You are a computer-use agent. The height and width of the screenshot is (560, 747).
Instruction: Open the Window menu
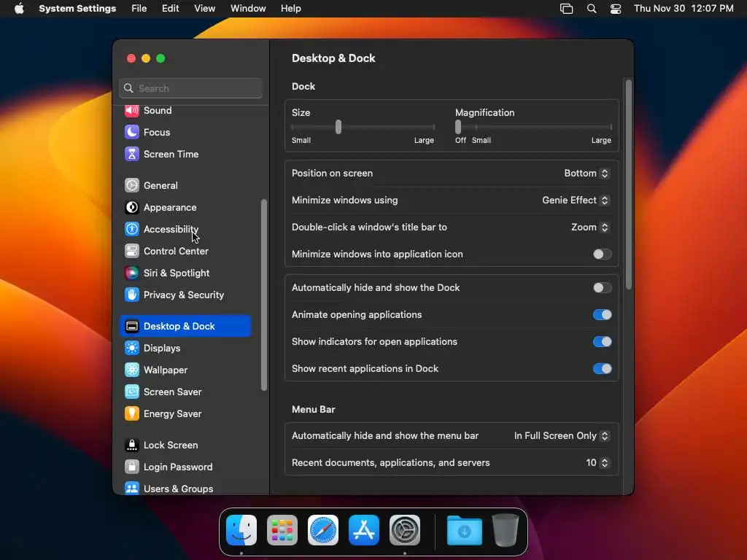pos(248,9)
